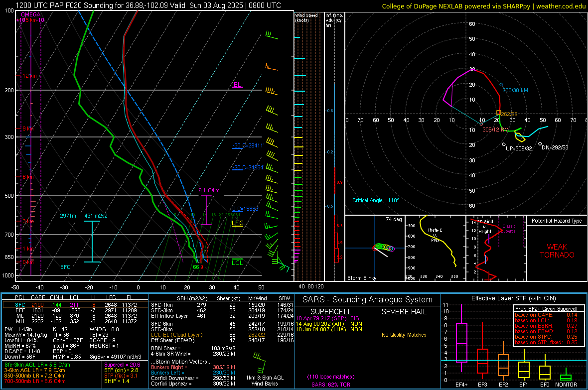
Task: Click the SARS: 62% TOR result
Action: [331, 385]
